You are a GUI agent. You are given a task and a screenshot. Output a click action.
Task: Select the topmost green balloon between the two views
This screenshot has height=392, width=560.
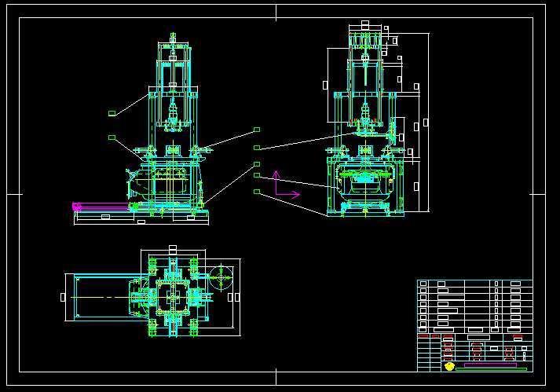(257, 129)
